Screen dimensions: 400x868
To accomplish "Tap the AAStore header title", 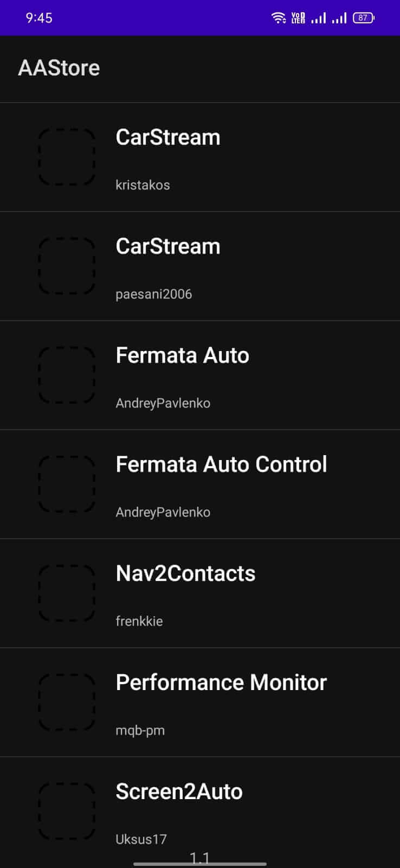I will pos(59,68).
